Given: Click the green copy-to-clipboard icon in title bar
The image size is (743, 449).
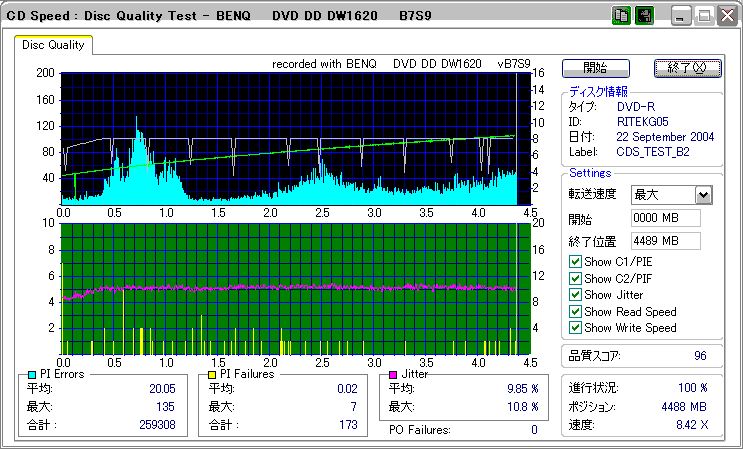Looking at the screenshot, I should click(x=621, y=16).
